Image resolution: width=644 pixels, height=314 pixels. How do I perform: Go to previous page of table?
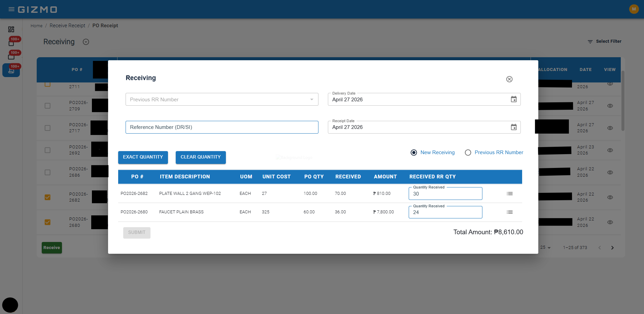click(600, 248)
